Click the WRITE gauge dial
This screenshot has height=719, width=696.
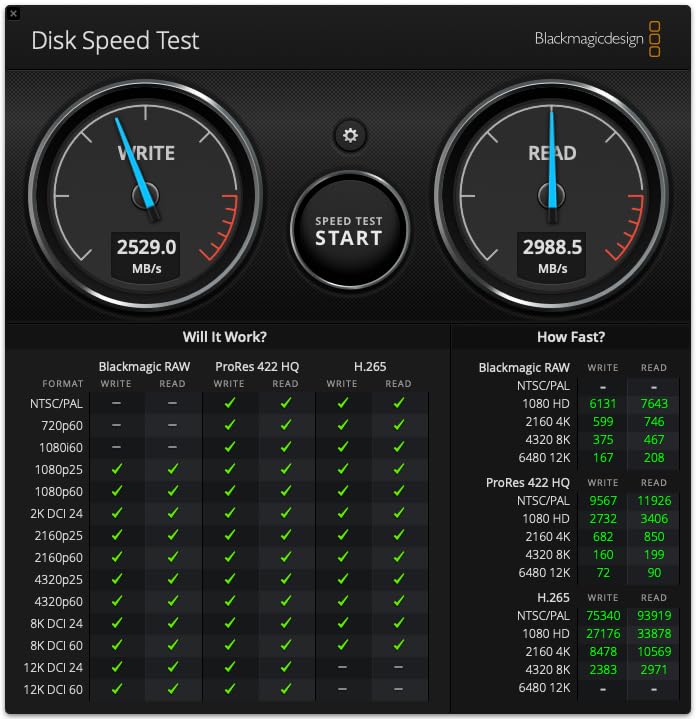(145, 196)
